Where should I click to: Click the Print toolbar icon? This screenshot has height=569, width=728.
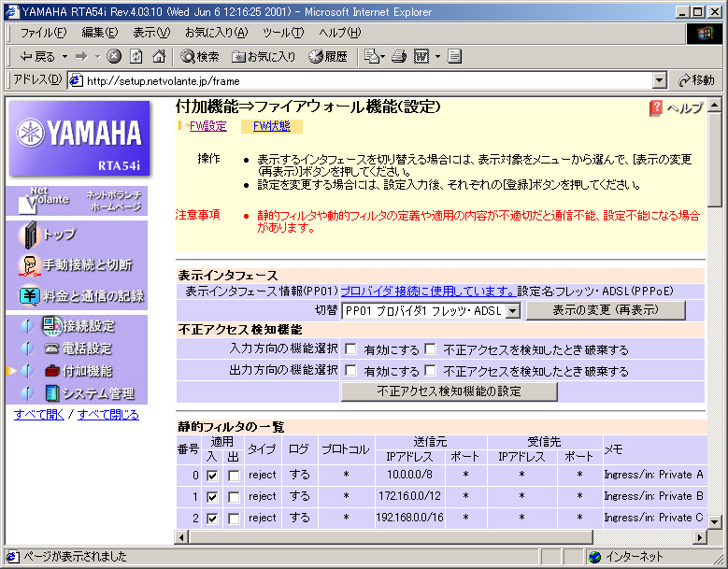[399, 56]
